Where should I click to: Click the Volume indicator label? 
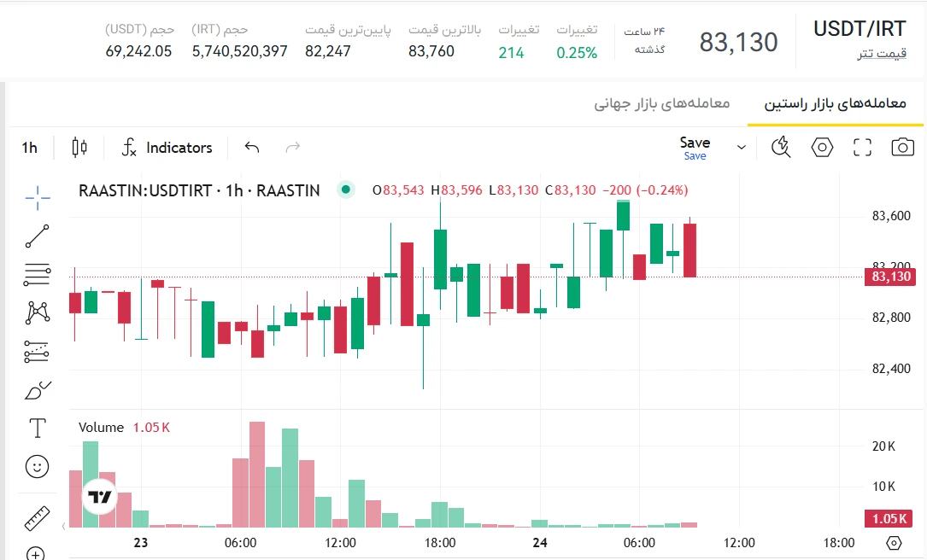point(101,428)
